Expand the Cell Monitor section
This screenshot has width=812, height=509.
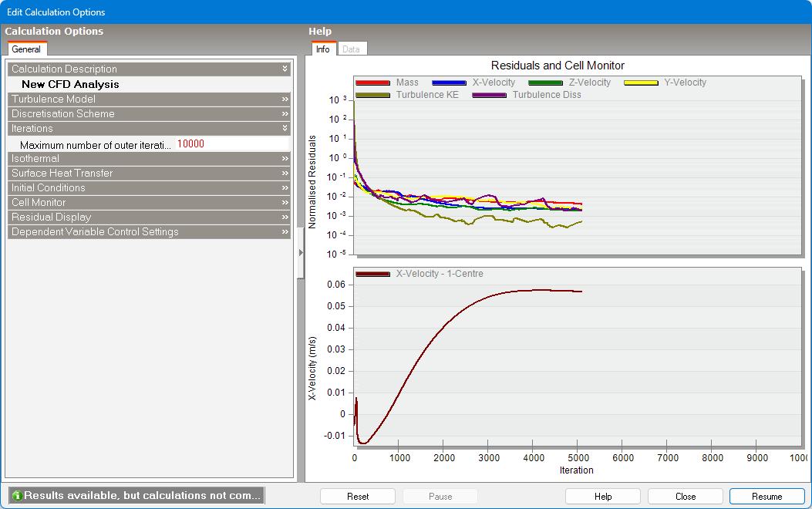pyautogui.click(x=285, y=203)
